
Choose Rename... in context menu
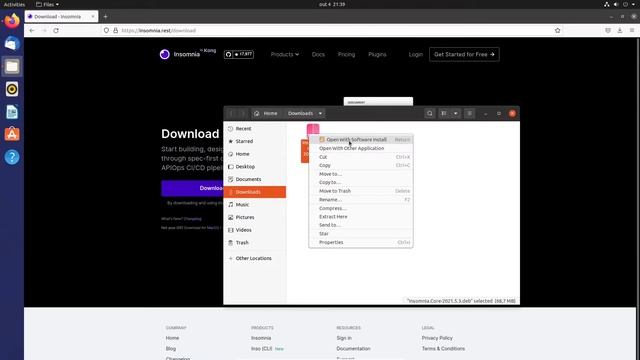(361, 200)
